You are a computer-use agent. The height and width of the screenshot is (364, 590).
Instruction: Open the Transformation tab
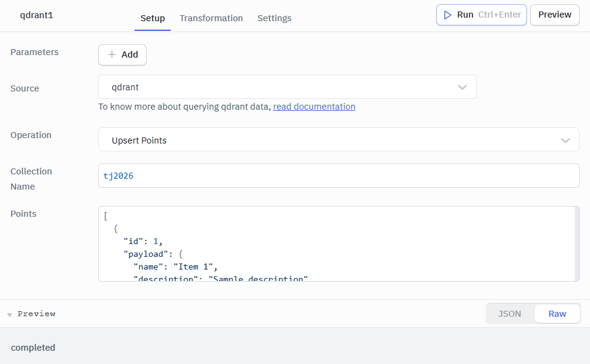[x=211, y=18]
